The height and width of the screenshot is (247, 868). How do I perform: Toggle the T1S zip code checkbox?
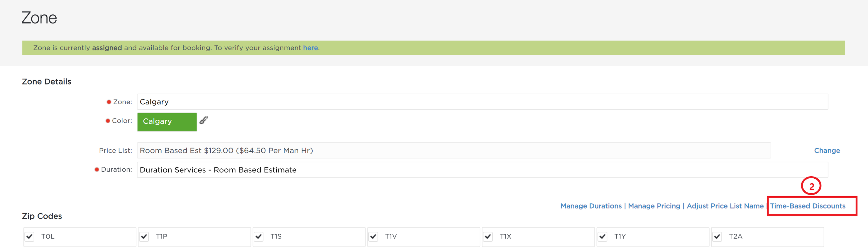[258, 236]
